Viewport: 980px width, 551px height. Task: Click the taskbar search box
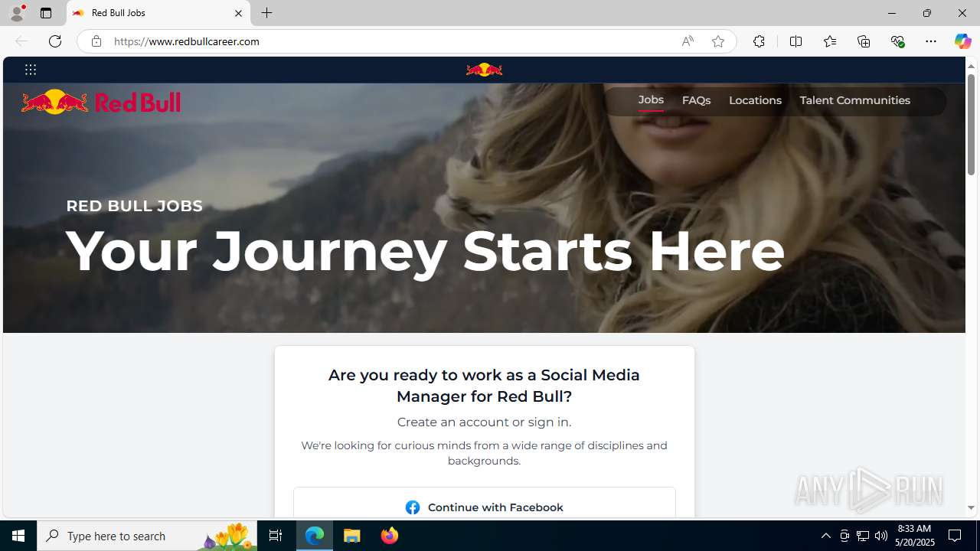click(x=145, y=536)
